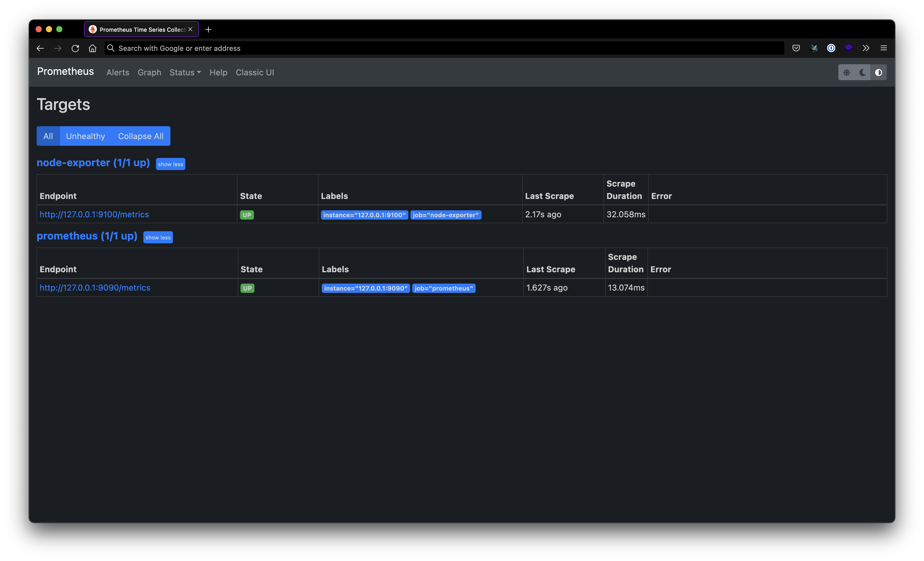The width and height of the screenshot is (924, 561).
Task: Collapse the prometheus group show less
Action: [x=158, y=237]
